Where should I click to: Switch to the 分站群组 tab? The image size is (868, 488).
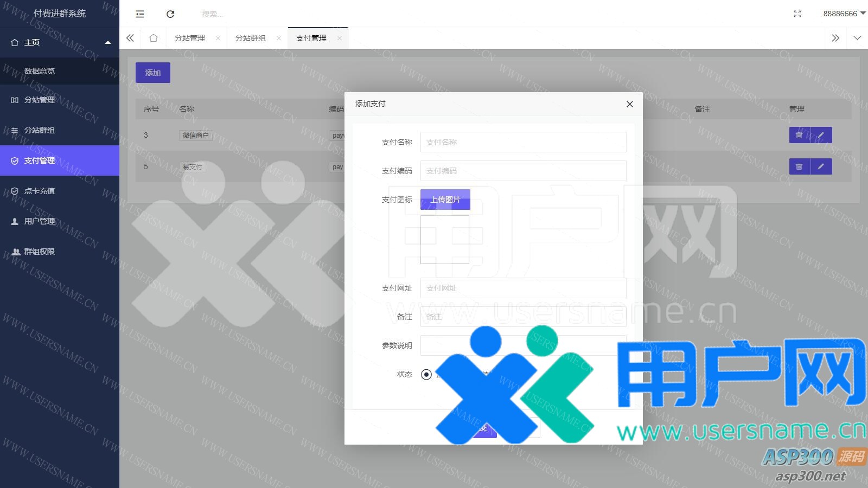pos(251,38)
